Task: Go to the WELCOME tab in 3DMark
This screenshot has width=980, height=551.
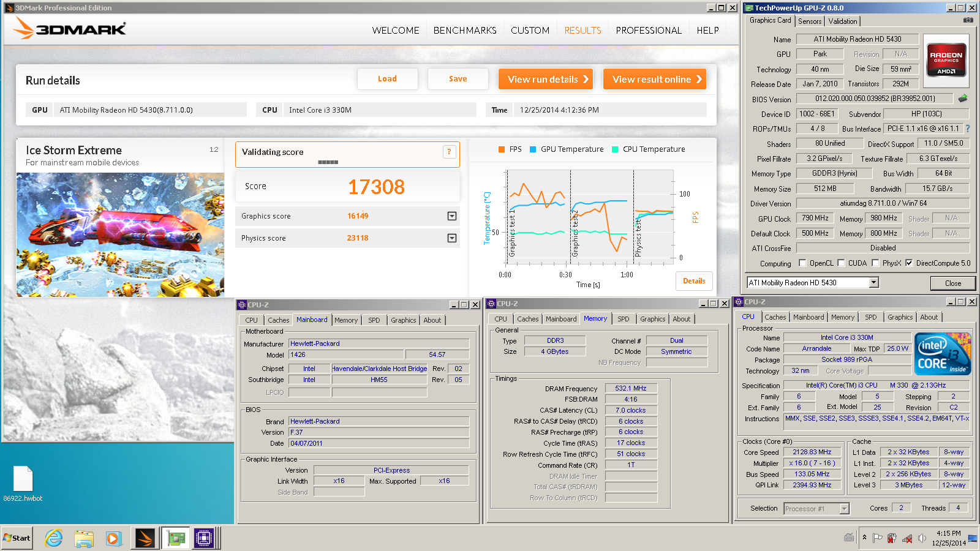Action: click(396, 30)
